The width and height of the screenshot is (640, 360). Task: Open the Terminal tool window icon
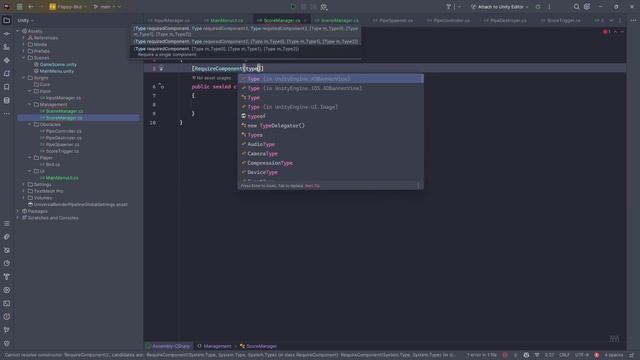coord(7,303)
